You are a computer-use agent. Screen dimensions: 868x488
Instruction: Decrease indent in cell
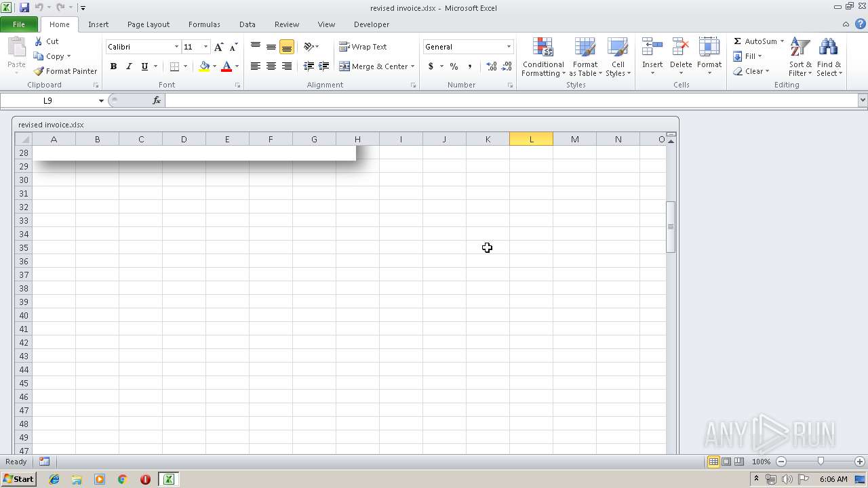pos(309,66)
